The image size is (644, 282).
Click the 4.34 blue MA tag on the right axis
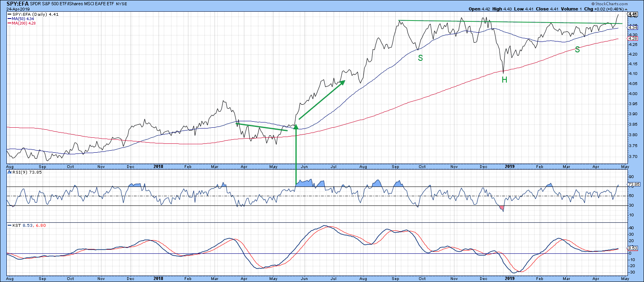point(633,27)
